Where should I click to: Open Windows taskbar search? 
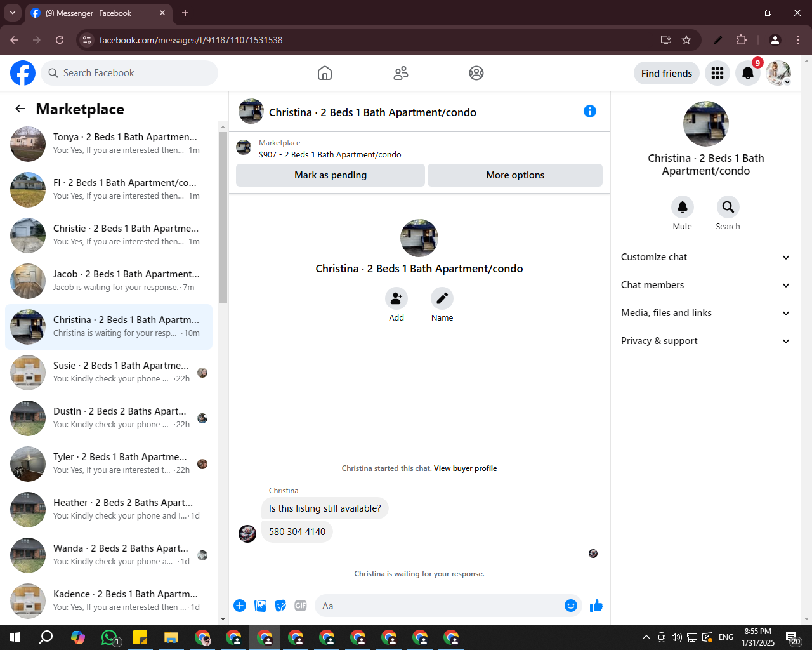click(x=46, y=637)
